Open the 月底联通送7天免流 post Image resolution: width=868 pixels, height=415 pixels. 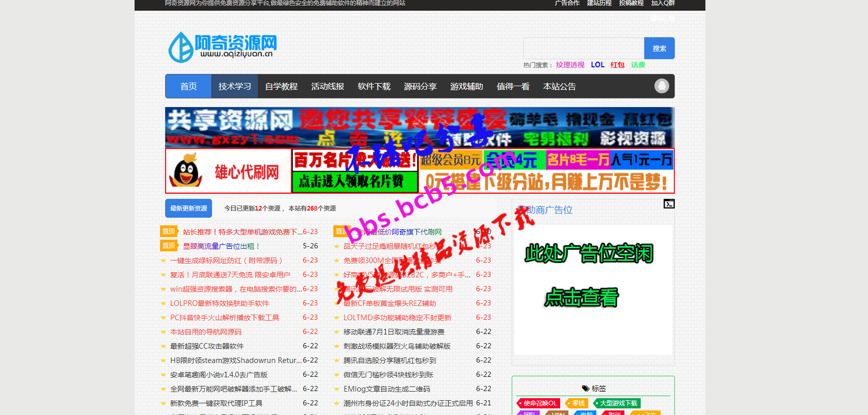pos(230,275)
